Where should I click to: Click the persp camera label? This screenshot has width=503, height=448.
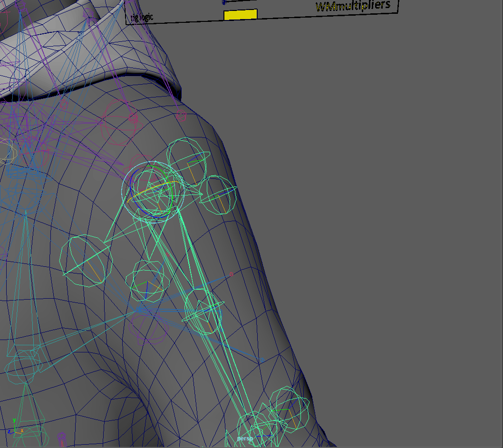[x=245, y=438]
